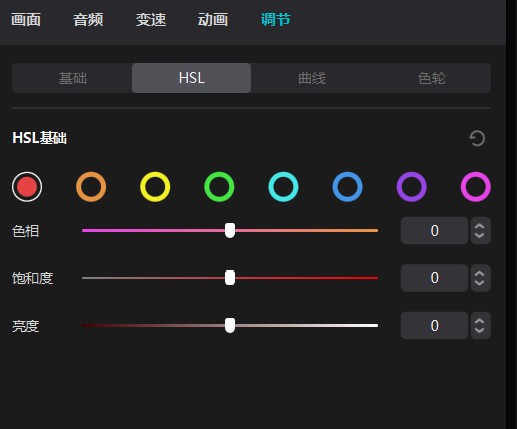Increase 亮度 value with the up stepper arrow

click(x=480, y=321)
